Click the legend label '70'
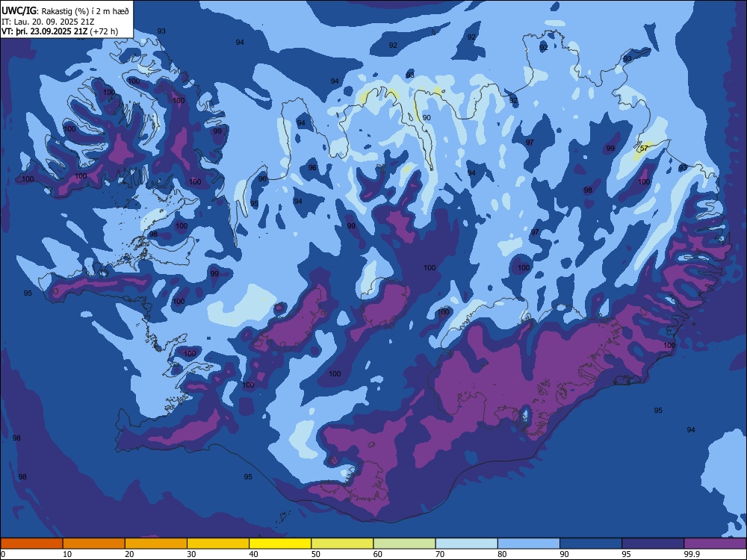Screen dimensions: 747x560 point(440,554)
